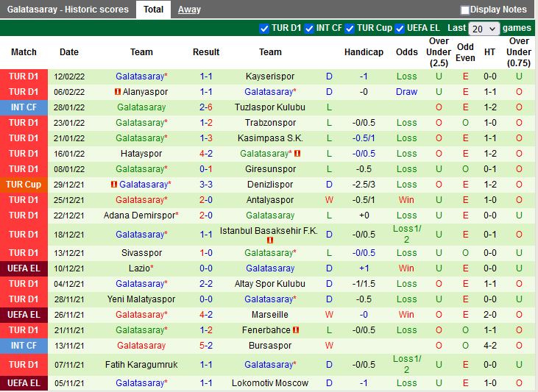Click HT score 2-0 in Marseille row
Image resolution: width=538 pixels, height=392 pixels.
point(490,315)
